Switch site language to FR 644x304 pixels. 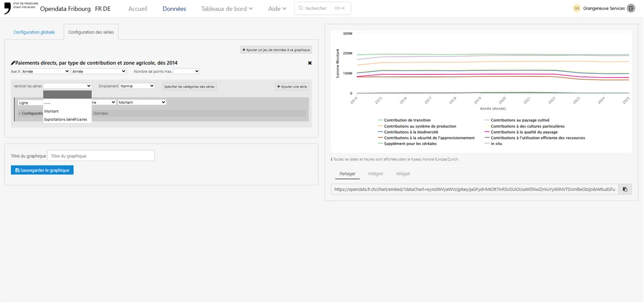(98, 9)
